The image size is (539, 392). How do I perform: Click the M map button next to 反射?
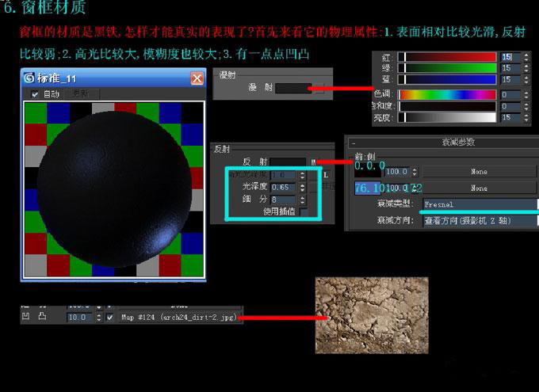tap(313, 162)
